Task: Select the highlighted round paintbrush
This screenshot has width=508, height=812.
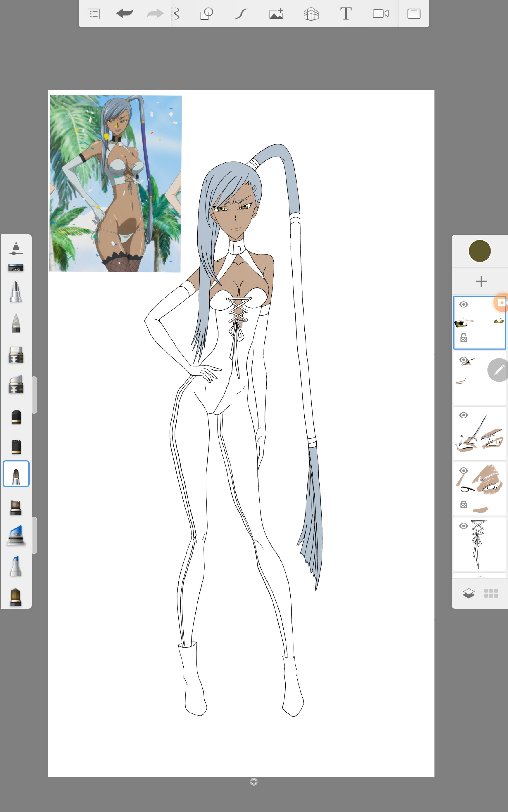Action: coord(16,474)
